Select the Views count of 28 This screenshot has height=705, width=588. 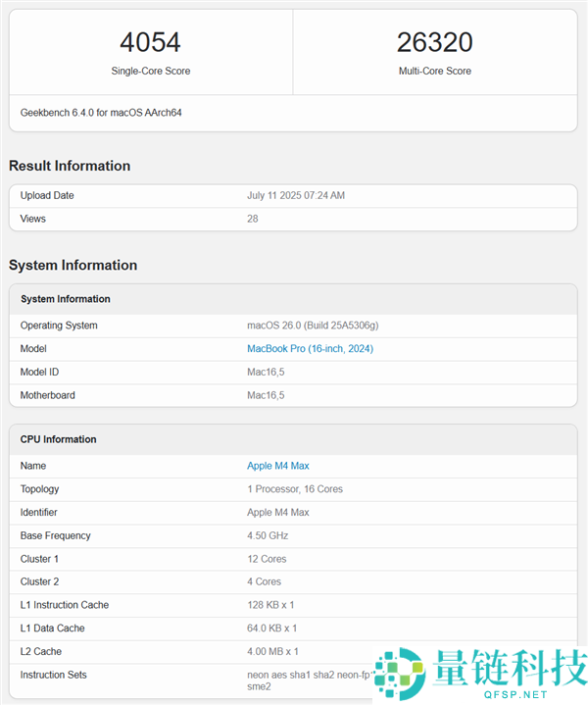tap(253, 219)
